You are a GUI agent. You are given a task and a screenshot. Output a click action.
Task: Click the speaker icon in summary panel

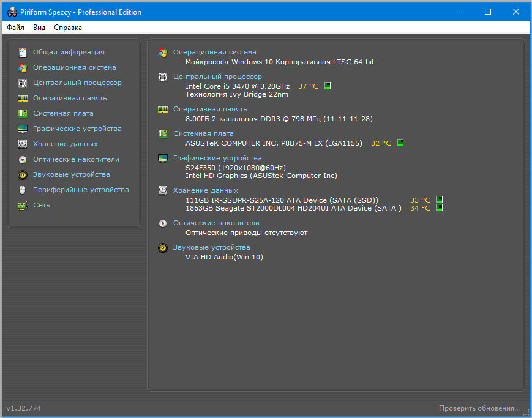163,248
